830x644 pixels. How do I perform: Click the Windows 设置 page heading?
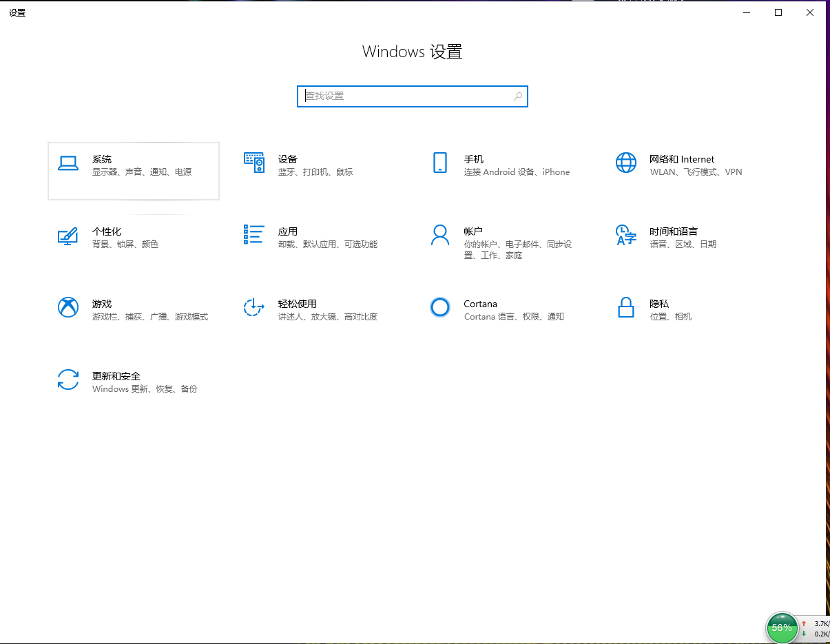click(413, 52)
